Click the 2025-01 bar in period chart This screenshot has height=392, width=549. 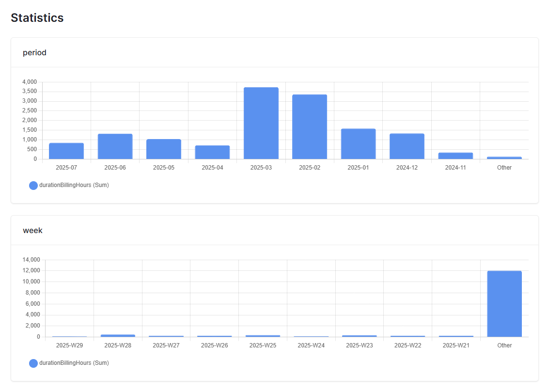[x=358, y=144]
